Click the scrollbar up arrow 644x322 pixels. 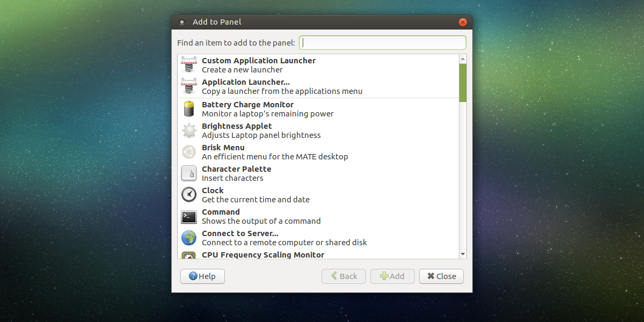click(463, 59)
